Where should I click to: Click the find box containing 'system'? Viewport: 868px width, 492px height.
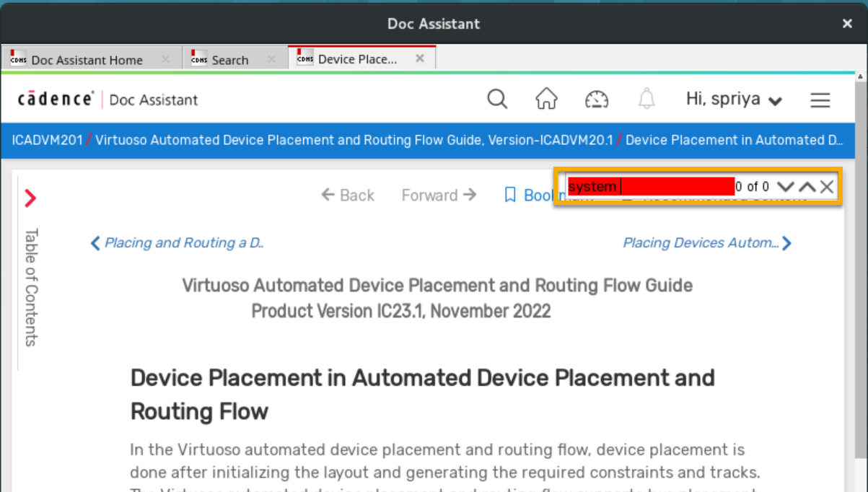(650, 187)
